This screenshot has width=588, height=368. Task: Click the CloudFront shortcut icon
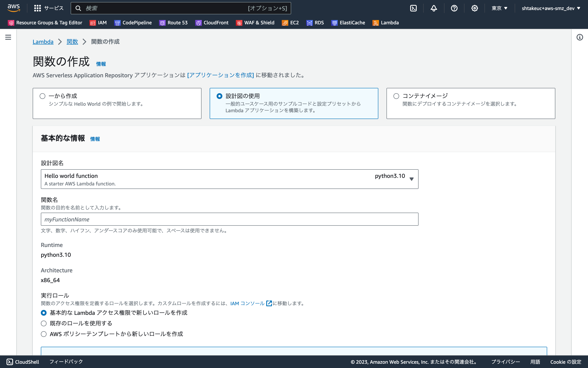(x=198, y=23)
